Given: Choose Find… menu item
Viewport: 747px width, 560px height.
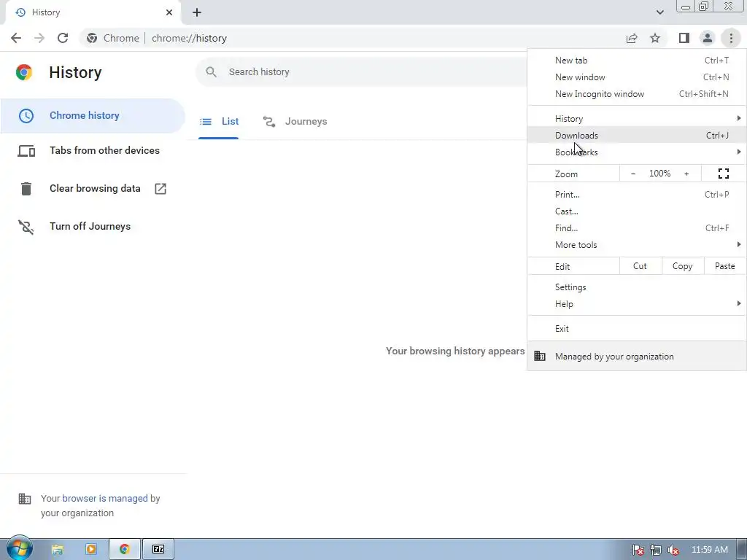Looking at the screenshot, I should point(637,228).
